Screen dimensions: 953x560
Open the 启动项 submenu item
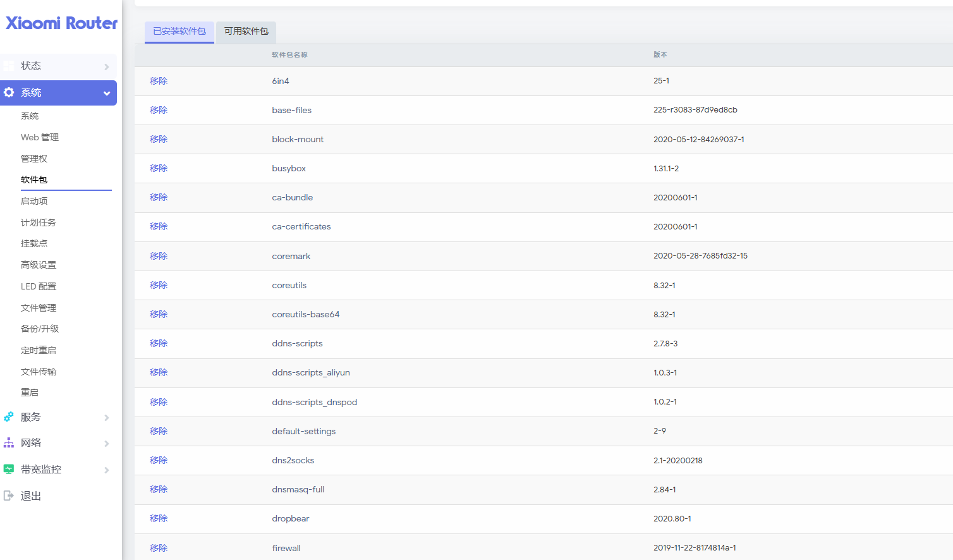click(34, 201)
